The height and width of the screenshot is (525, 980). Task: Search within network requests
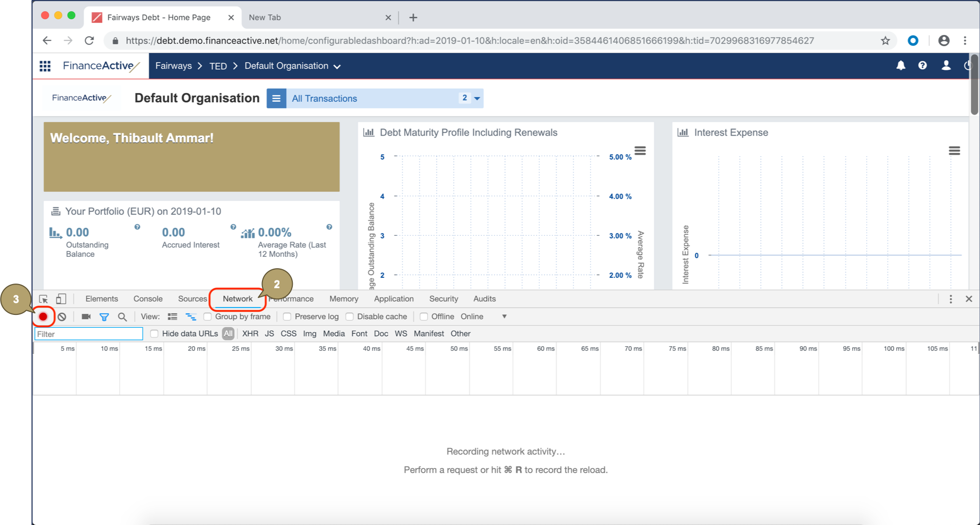pyautogui.click(x=122, y=316)
